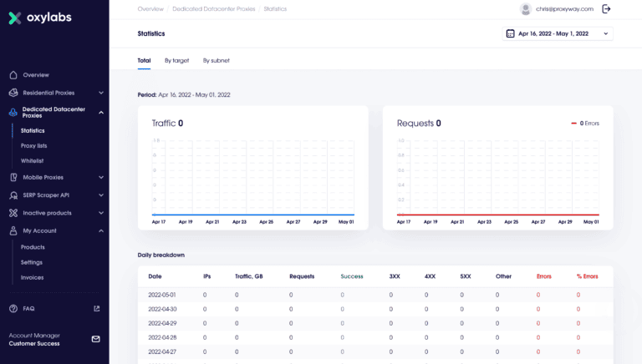
Task: Click the Overview breadcrumb link
Action: pos(150,8)
